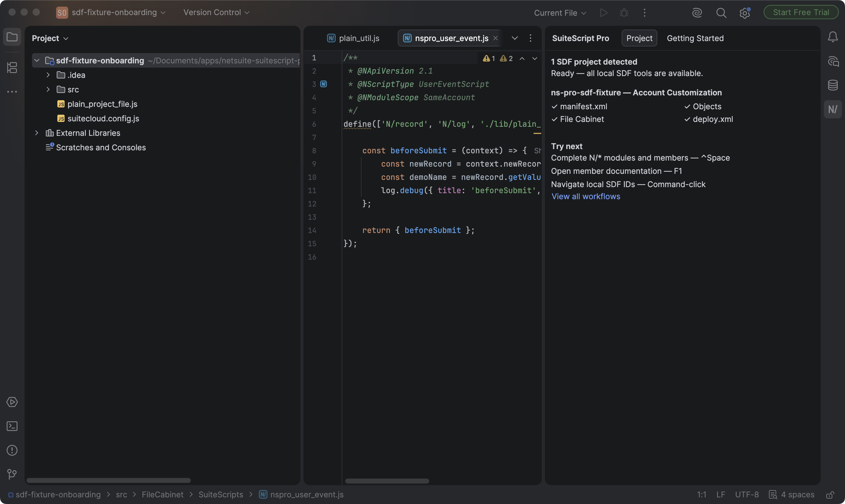
Task: Open Notifications bell icon
Action: coord(833,37)
